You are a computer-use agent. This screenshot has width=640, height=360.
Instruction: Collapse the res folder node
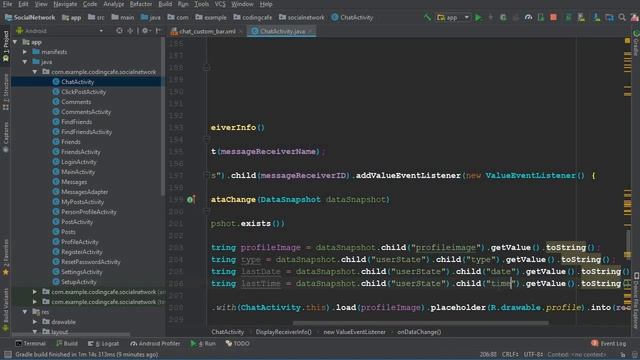click(25, 312)
